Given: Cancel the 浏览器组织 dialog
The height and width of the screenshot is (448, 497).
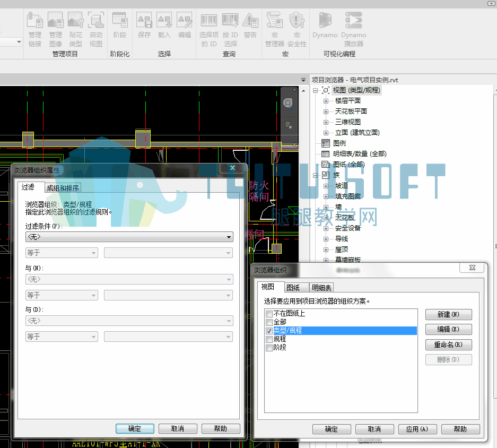Looking at the screenshot, I should point(374,429).
